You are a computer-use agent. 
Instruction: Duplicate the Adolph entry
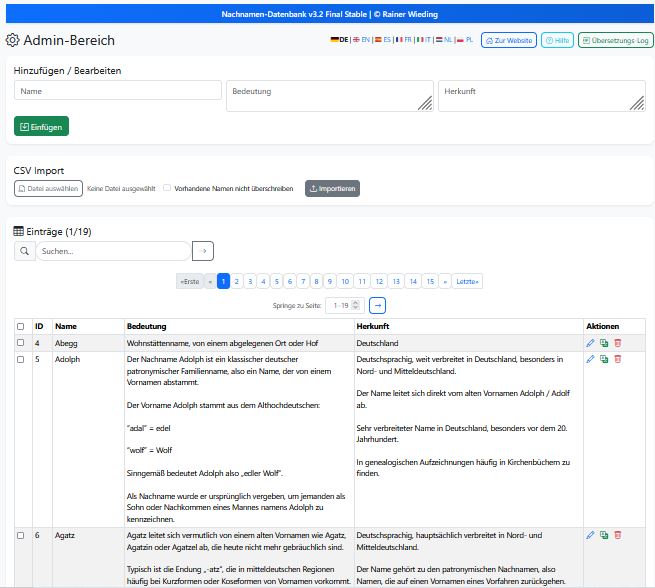(x=604, y=359)
